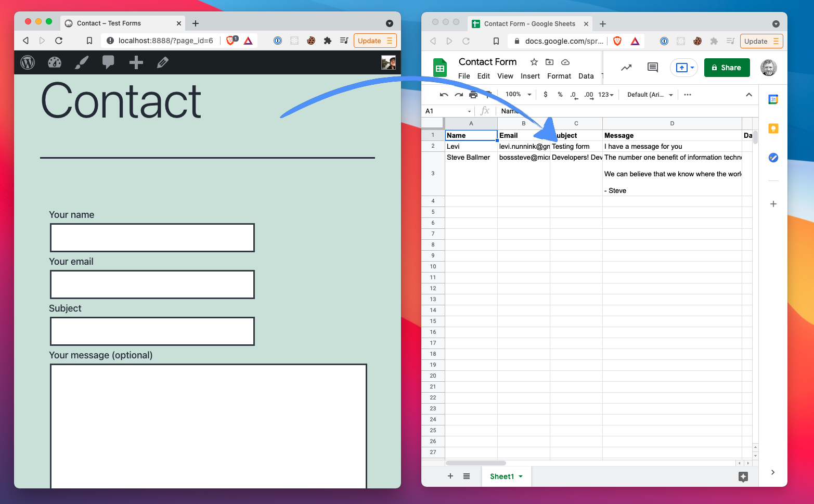Select the Message header cell
The image size is (814, 504).
(x=672, y=135)
